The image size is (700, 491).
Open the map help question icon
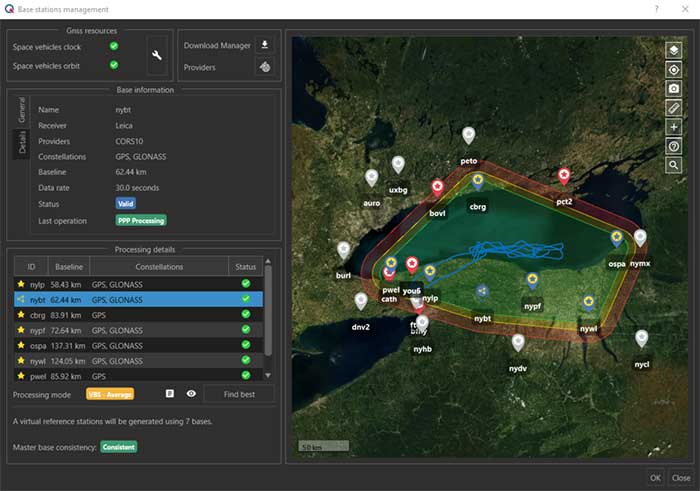click(674, 145)
